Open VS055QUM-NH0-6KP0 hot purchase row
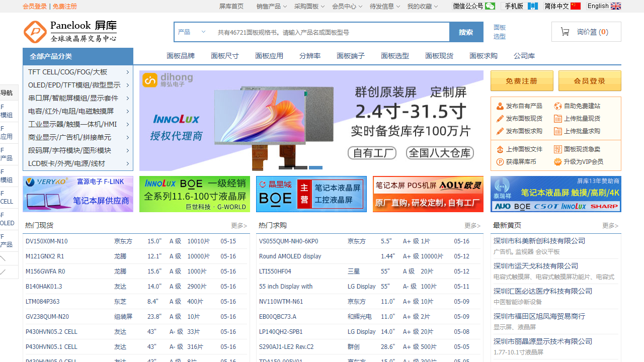The width and height of the screenshot is (644, 362). [370, 241]
